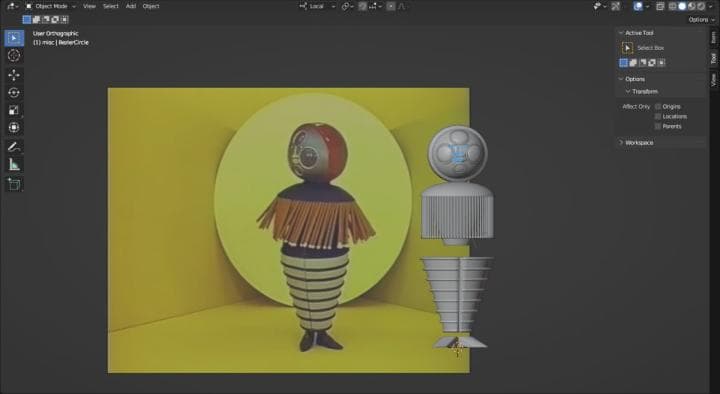The image size is (720, 394).
Task: Open the Local transform orientation dropdown
Action: coord(317,6)
